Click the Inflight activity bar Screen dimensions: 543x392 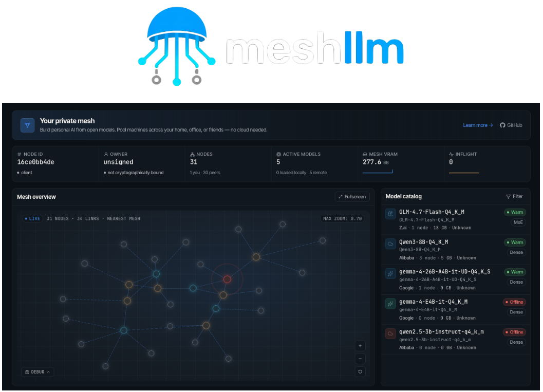point(464,173)
